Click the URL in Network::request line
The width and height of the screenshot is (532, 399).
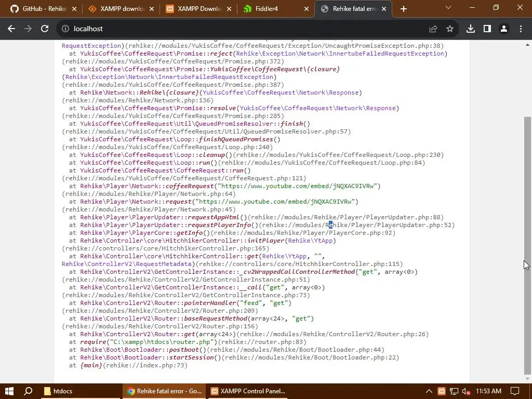click(x=276, y=202)
